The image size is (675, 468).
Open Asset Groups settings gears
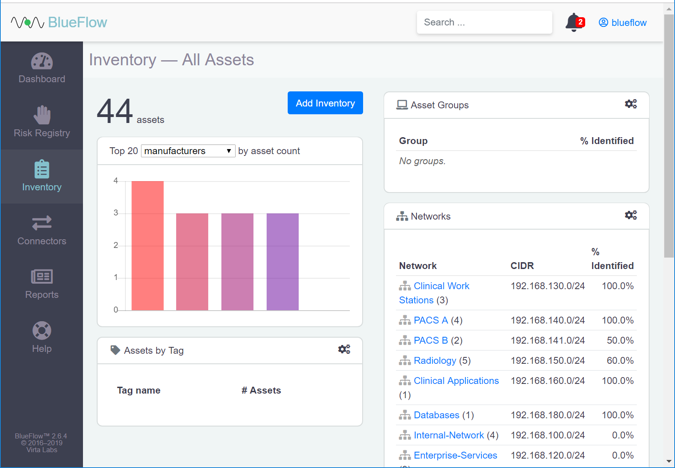(x=630, y=104)
